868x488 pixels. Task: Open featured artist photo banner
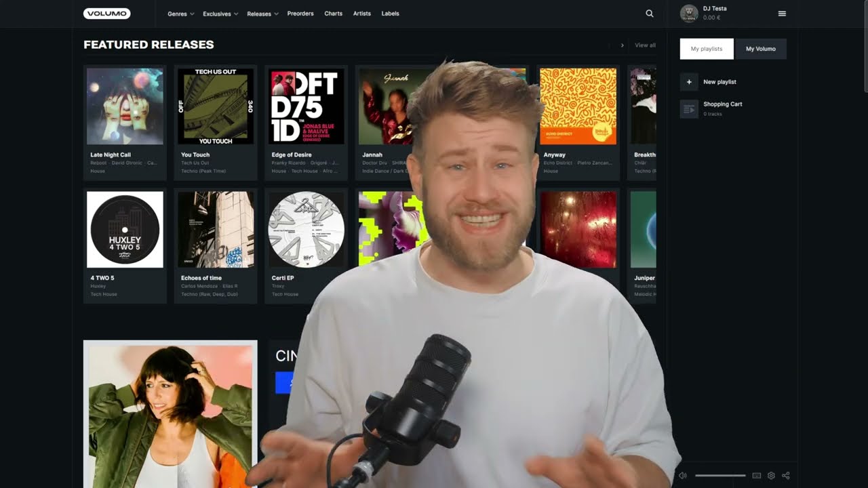(170, 413)
